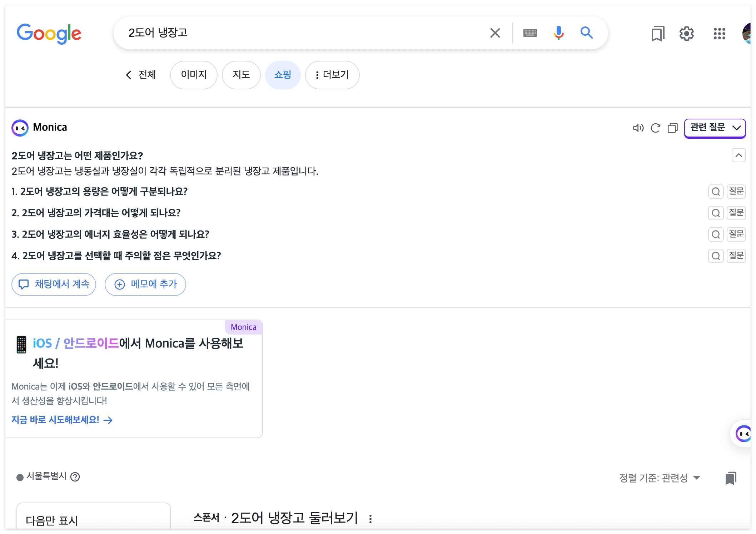Start voice search with the microphone icon
Screen dimensions: 756x534
tap(558, 33)
